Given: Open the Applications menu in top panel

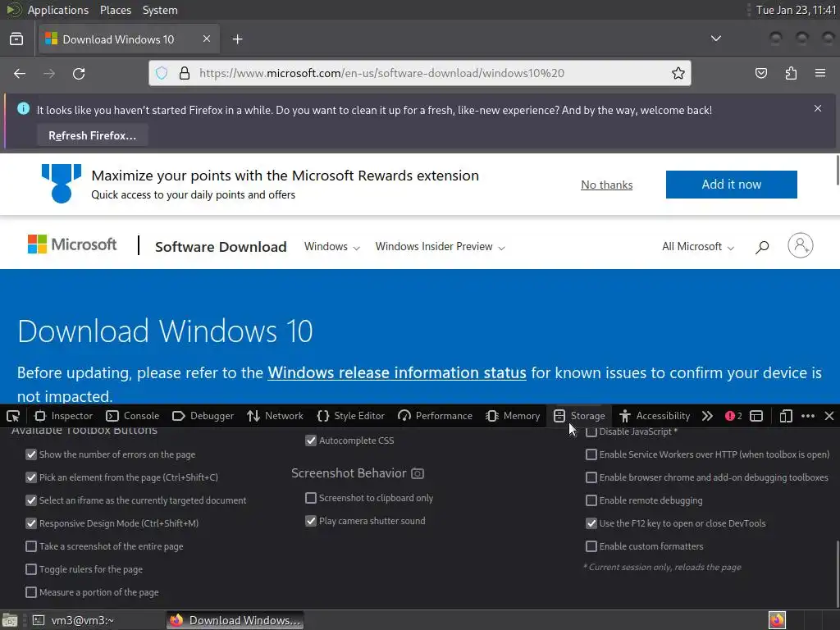Looking at the screenshot, I should pos(58,10).
